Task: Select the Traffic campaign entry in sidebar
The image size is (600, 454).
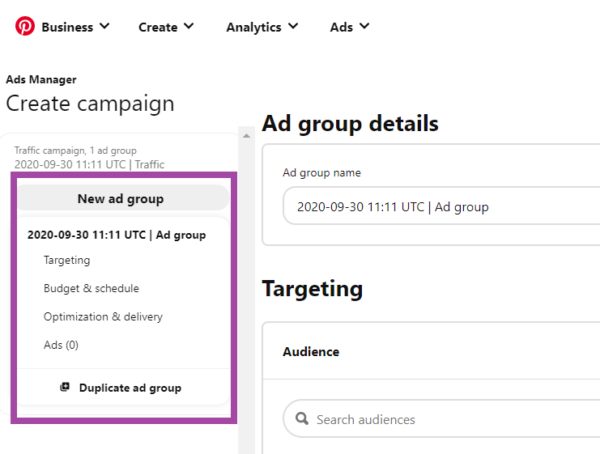Action: [89, 157]
